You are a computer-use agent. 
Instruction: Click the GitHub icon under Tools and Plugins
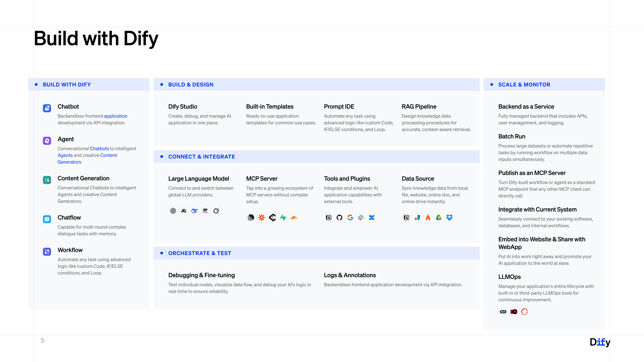pos(339,218)
